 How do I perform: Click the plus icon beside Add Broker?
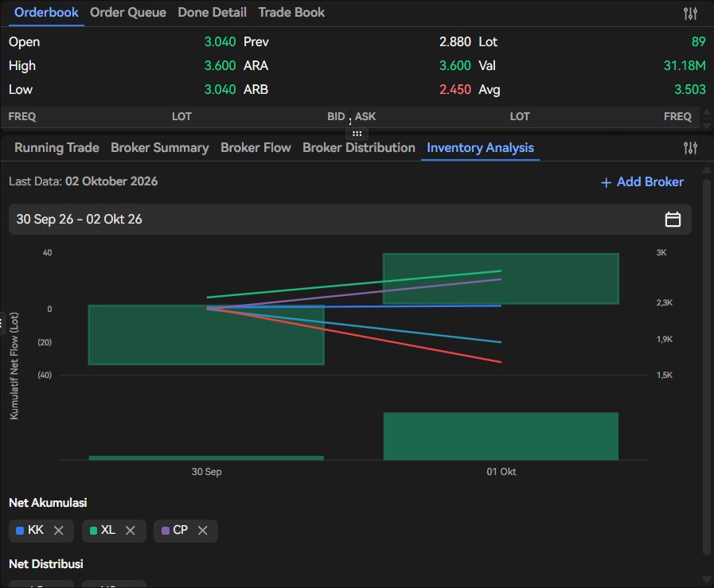606,182
